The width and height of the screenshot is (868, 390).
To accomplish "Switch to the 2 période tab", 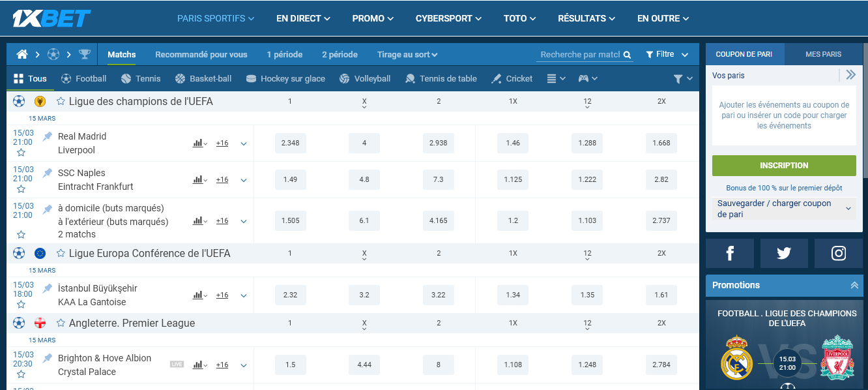I will click(x=340, y=55).
